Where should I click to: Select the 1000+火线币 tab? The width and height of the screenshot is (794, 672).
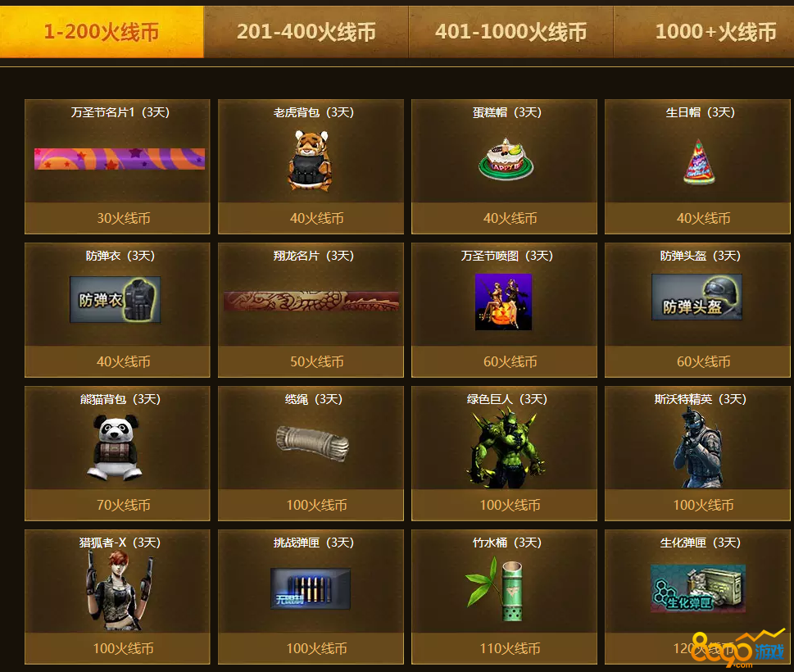pyautogui.click(x=704, y=32)
